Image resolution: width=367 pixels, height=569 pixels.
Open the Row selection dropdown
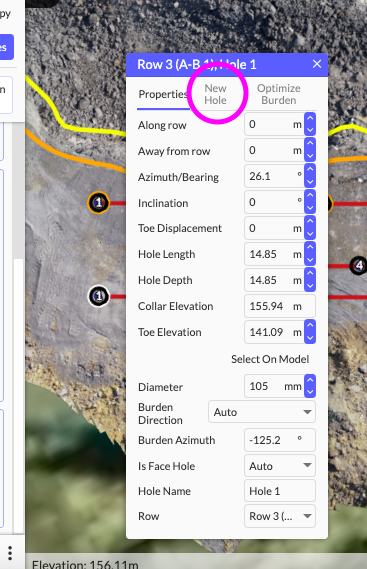[280, 516]
